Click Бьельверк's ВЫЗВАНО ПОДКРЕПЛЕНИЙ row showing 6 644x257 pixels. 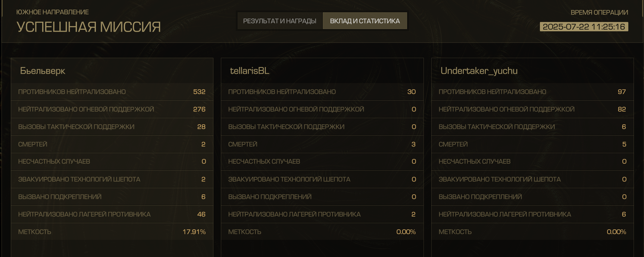[x=112, y=197]
